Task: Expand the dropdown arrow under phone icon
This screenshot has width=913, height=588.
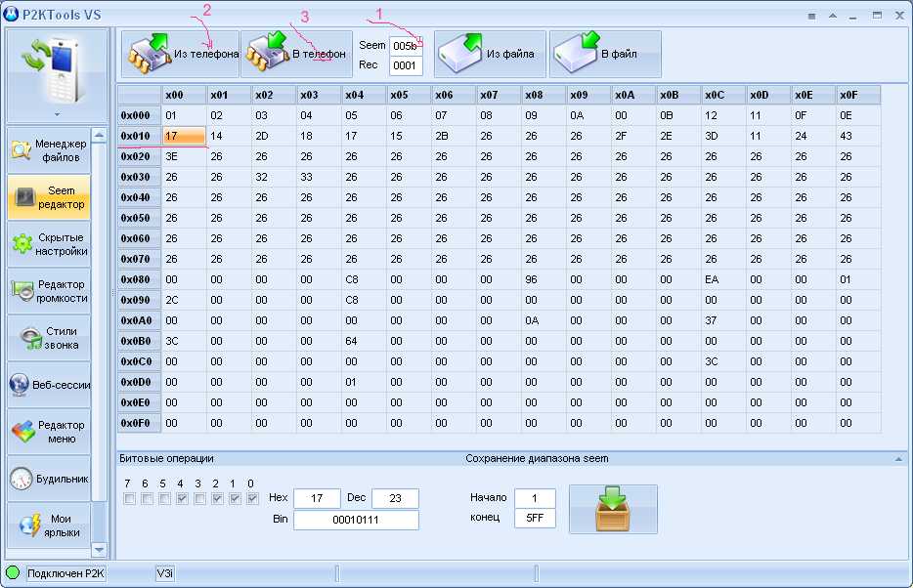Action: 57,114
